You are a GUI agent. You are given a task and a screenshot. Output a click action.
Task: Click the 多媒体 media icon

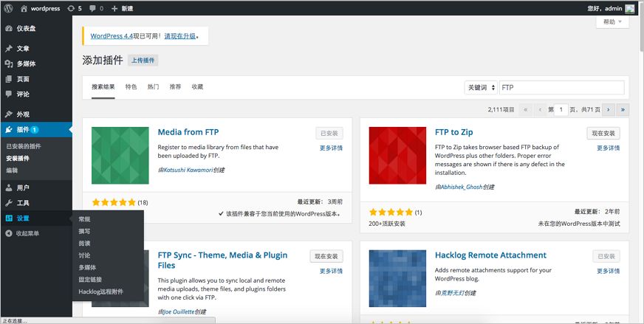[9, 63]
